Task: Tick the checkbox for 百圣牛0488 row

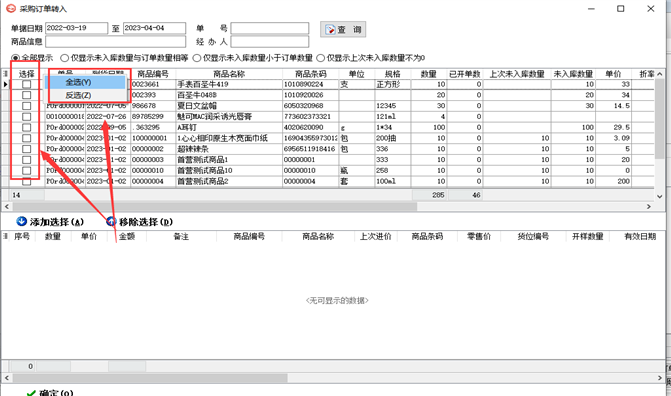Action: pyautogui.click(x=27, y=95)
